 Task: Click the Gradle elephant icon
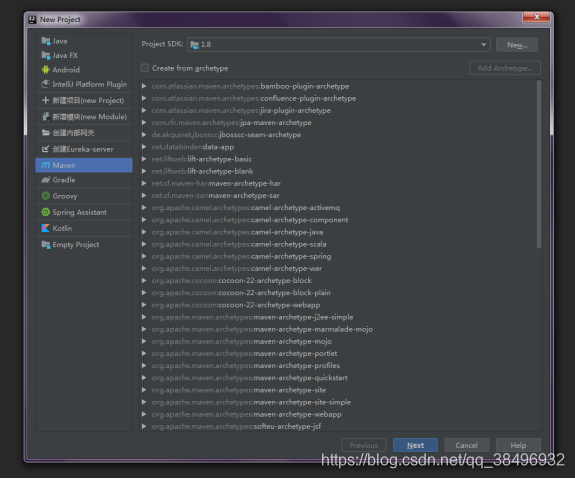click(x=45, y=180)
